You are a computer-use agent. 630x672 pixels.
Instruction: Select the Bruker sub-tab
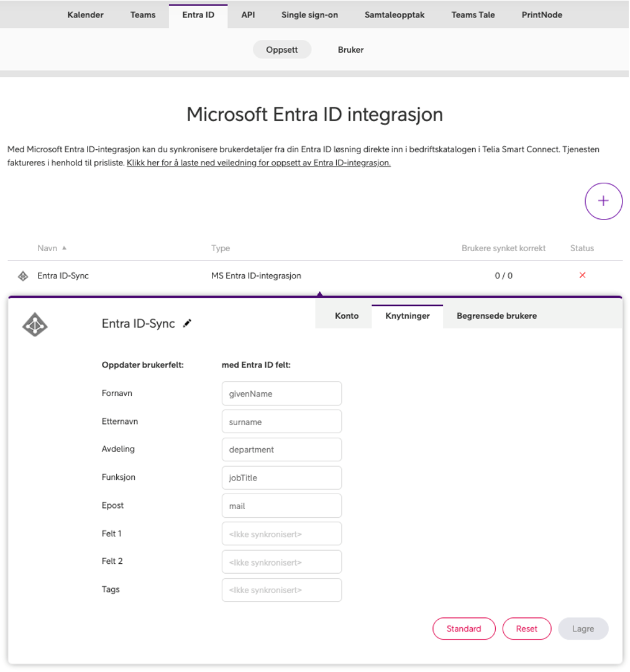pyautogui.click(x=350, y=50)
